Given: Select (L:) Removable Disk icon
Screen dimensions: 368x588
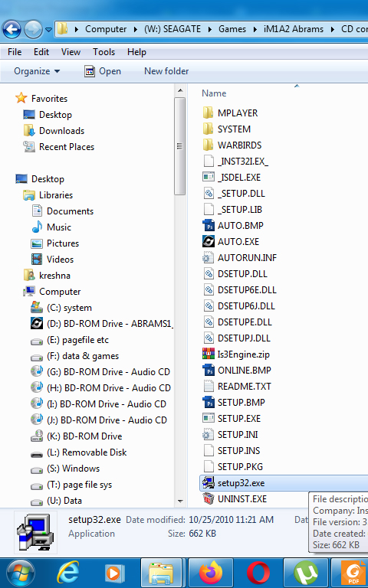Looking at the screenshot, I should pyautogui.click(x=37, y=453).
